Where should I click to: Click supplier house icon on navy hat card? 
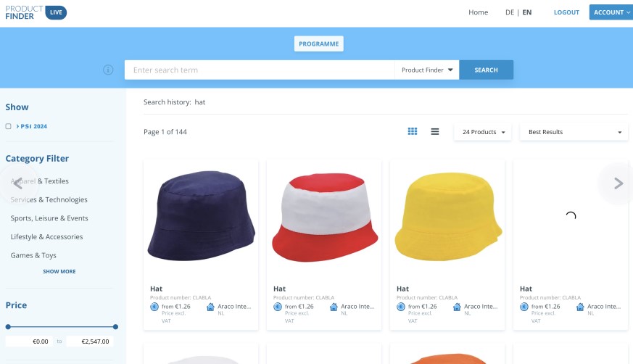(210, 307)
